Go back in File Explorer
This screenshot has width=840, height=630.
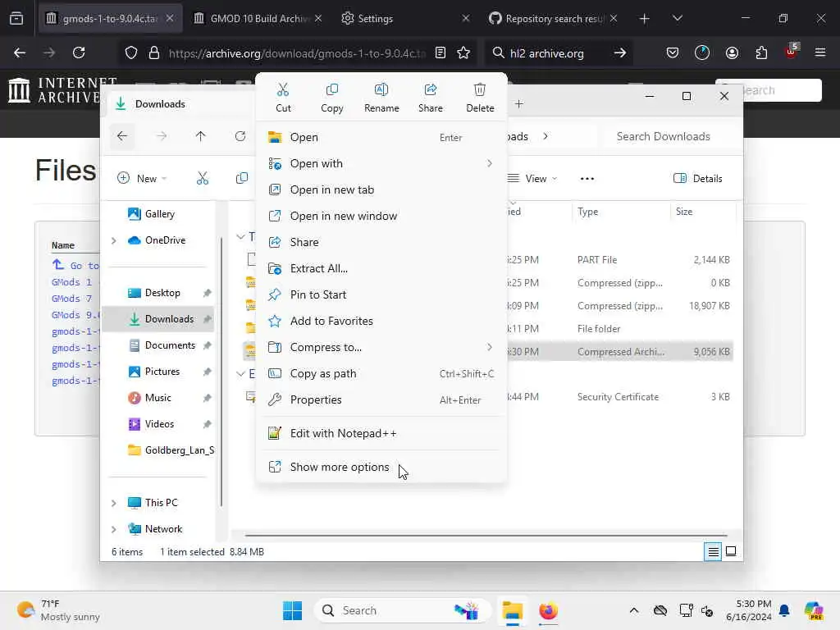pos(122,136)
